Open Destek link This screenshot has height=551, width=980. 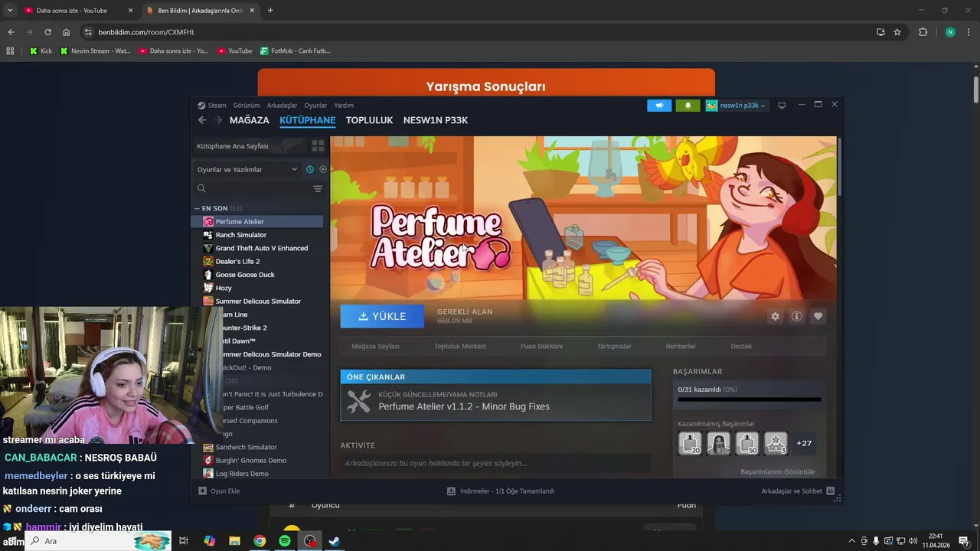[741, 347]
